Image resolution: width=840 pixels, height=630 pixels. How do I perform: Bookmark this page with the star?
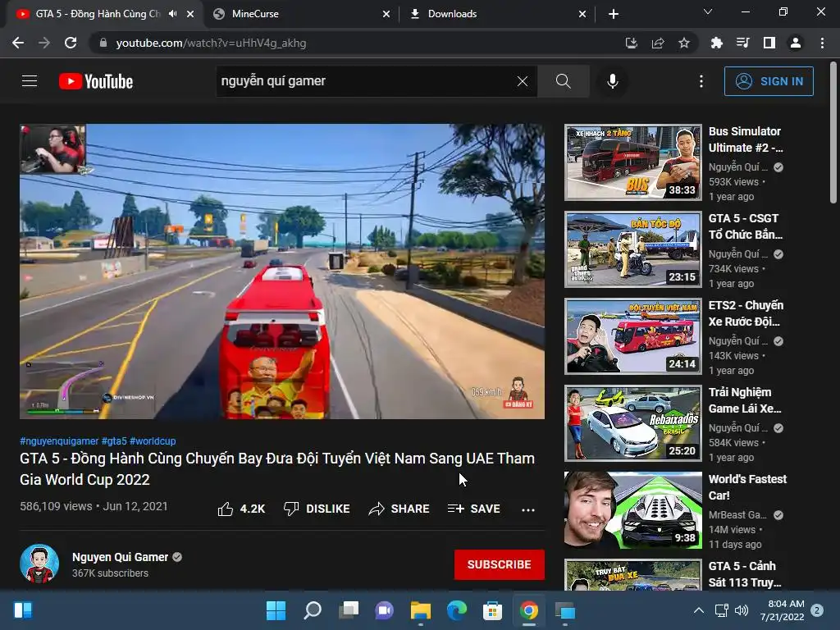(684, 43)
